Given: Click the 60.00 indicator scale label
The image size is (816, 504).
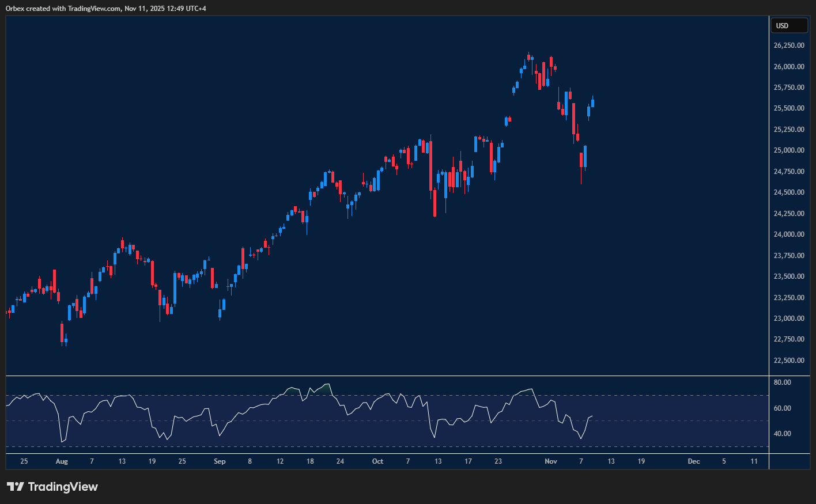Looking at the screenshot, I should pos(782,408).
